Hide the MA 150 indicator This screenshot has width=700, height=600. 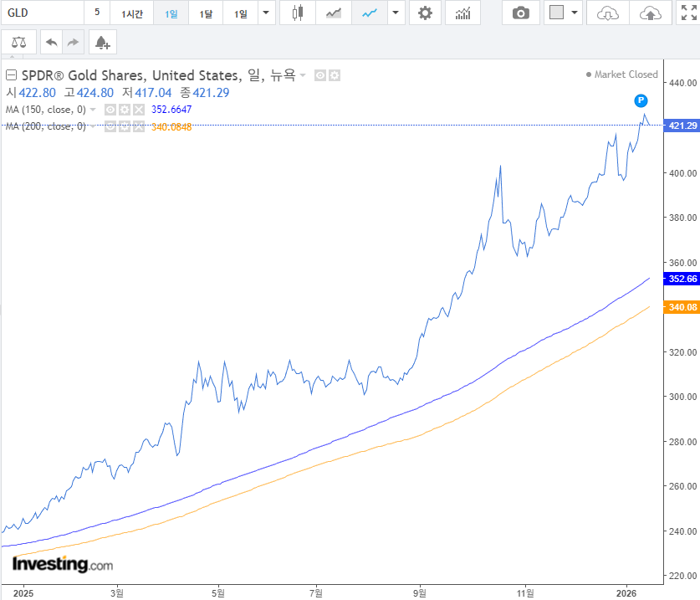coord(110,110)
